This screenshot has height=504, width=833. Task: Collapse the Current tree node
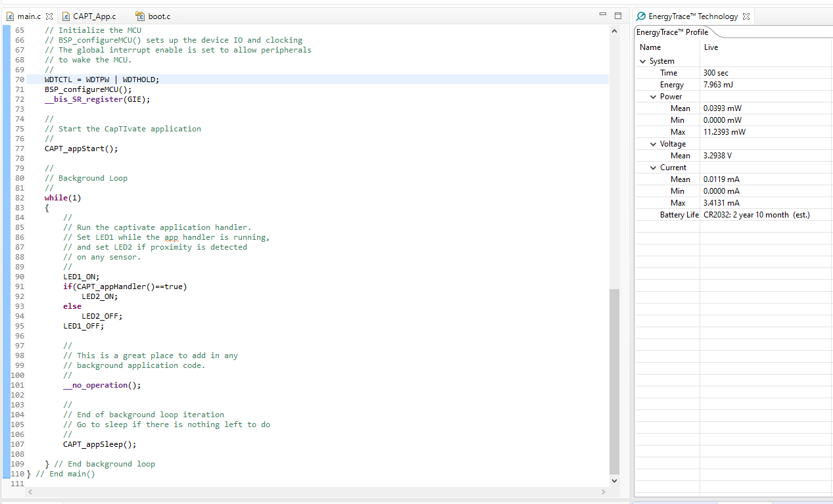(x=654, y=168)
